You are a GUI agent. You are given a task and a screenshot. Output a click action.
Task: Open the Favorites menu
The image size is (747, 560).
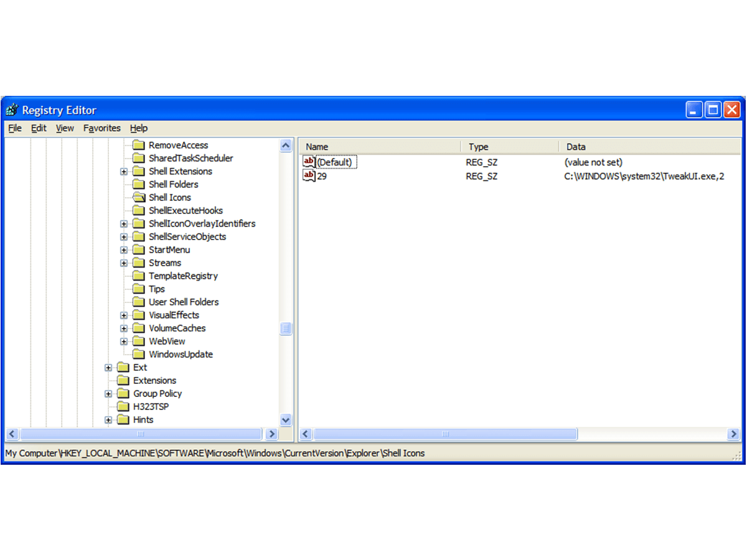(x=101, y=128)
